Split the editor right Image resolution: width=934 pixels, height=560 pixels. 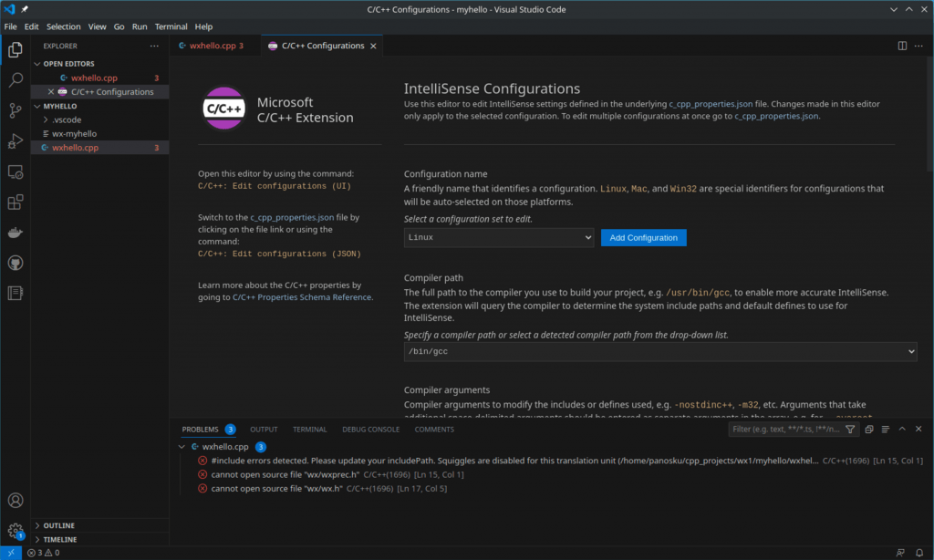point(902,46)
